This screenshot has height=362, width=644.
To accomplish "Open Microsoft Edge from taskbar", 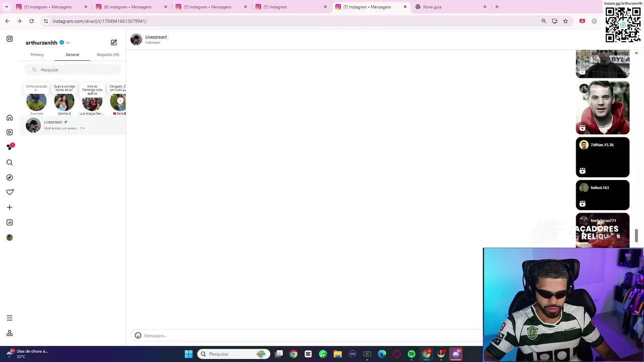I will tap(382, 354).
